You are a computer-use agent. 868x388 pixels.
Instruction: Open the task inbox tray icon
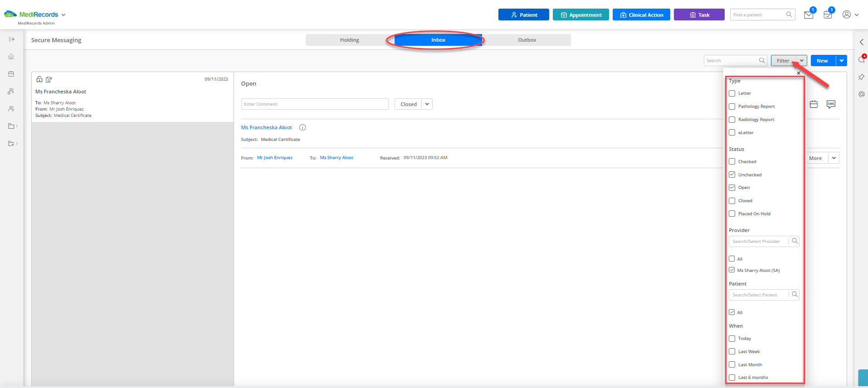(828, 15)
